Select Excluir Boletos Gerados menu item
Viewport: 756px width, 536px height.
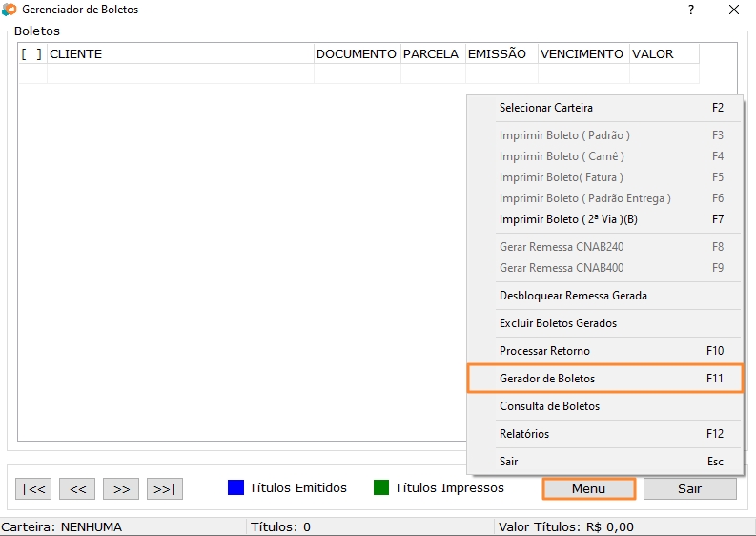click(x=558, y=323)
